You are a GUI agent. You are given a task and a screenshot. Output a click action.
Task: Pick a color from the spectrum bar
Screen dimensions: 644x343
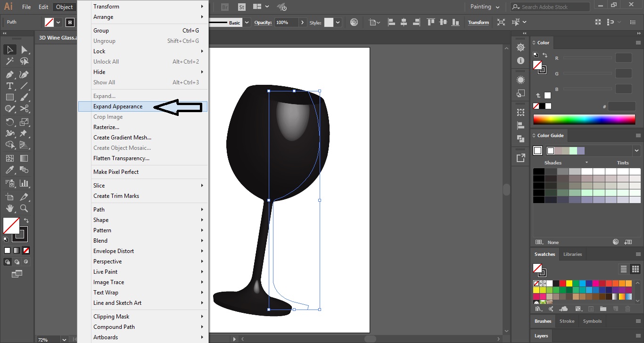pos(585,120)
